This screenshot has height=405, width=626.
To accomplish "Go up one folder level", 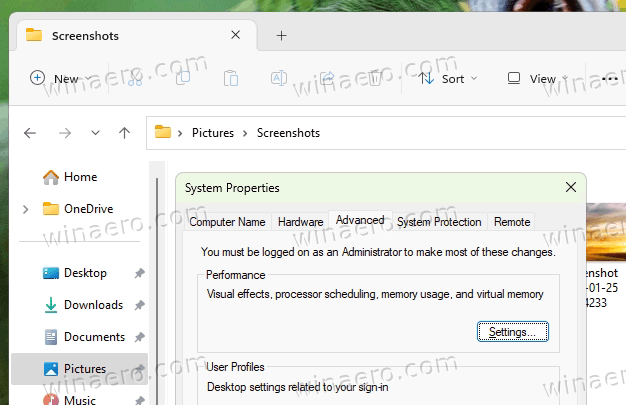I will tap(124, 133).
